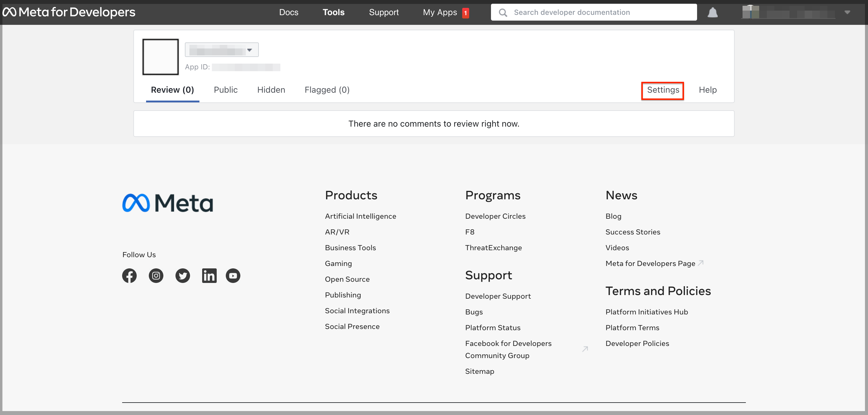The width and height of the screenshot is (868, 415).
Task: Open the Bugs link
Action: (474, 312)
